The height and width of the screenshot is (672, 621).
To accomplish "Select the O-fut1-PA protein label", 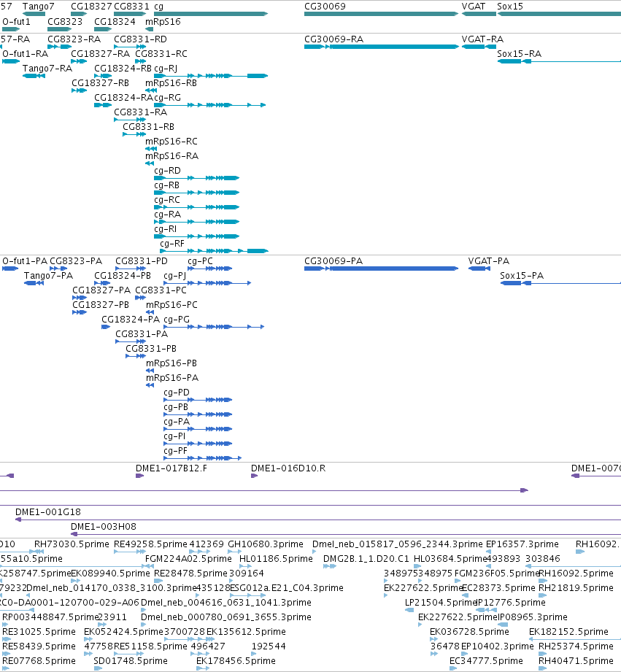I will [x=25, y=261].
